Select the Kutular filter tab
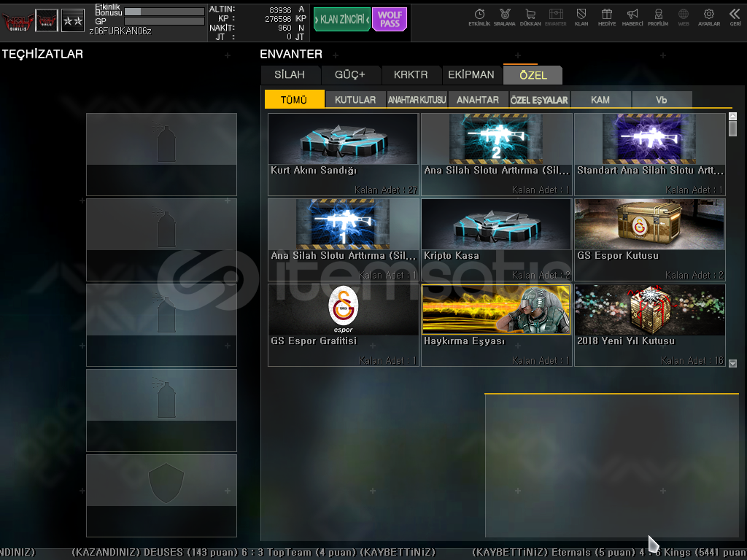This screenshot has height=560, width=747. coord(355,100)
